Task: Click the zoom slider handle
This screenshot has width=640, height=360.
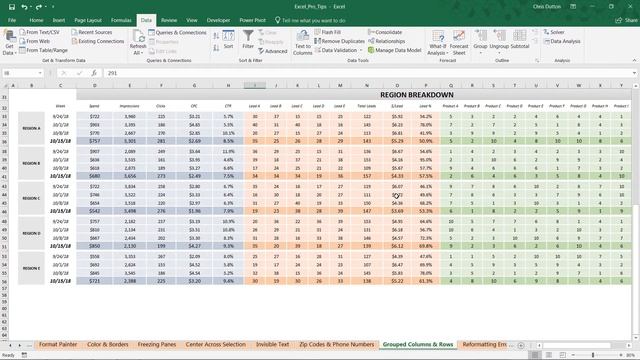Action: pos(593,355)
